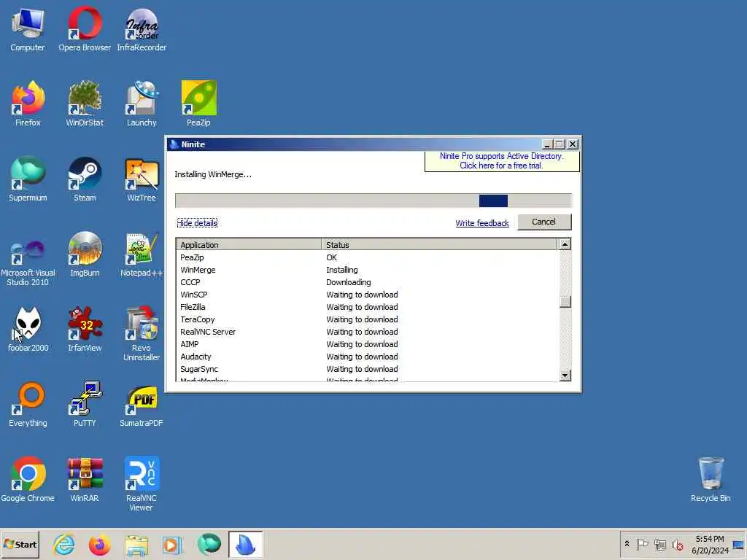
Task: Click the ImgBurn desktop icon
Action: click(x=85, y=254)
